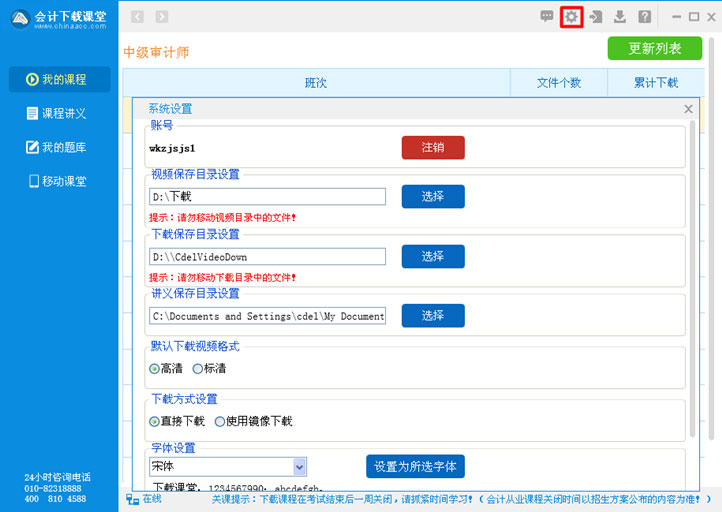The height and width of the screenshot is (512, 722).
Task: Open the download manager icon
Action: click(620, 16)
